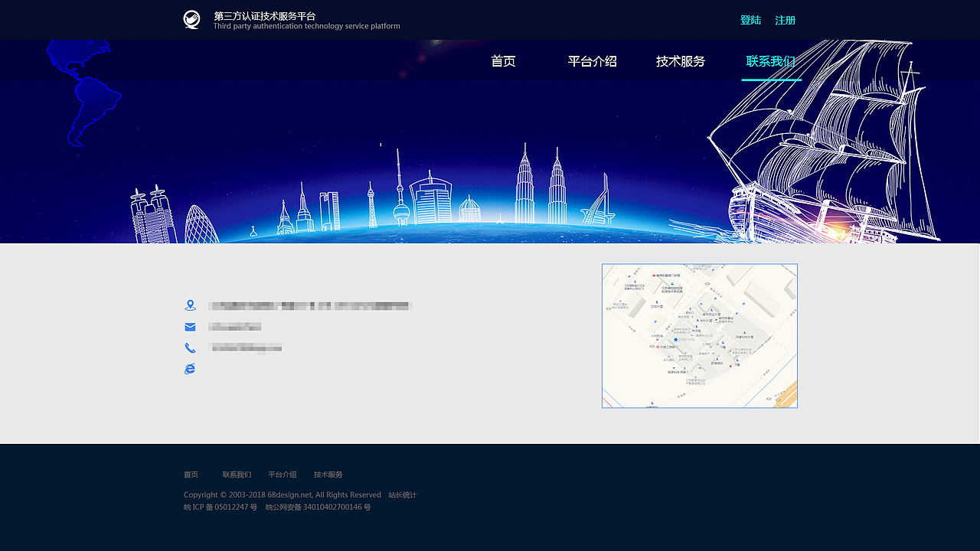The height and width of the screenshot is (551, 980).
Task: Click the 登陆 link at top right
Action: click(750, 20)
